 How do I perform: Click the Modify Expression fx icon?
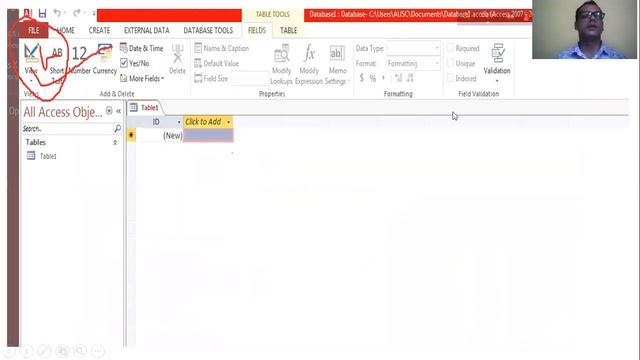(309, 54)
